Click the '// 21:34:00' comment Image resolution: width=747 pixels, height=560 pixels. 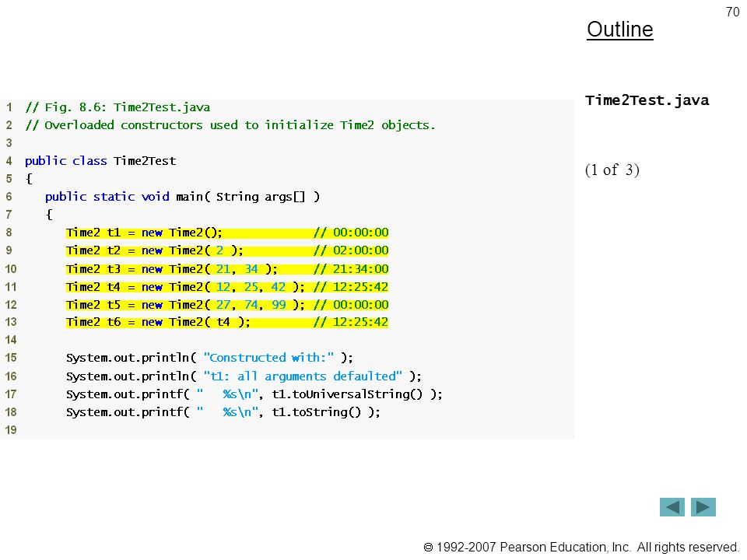(x=351, y=269)
